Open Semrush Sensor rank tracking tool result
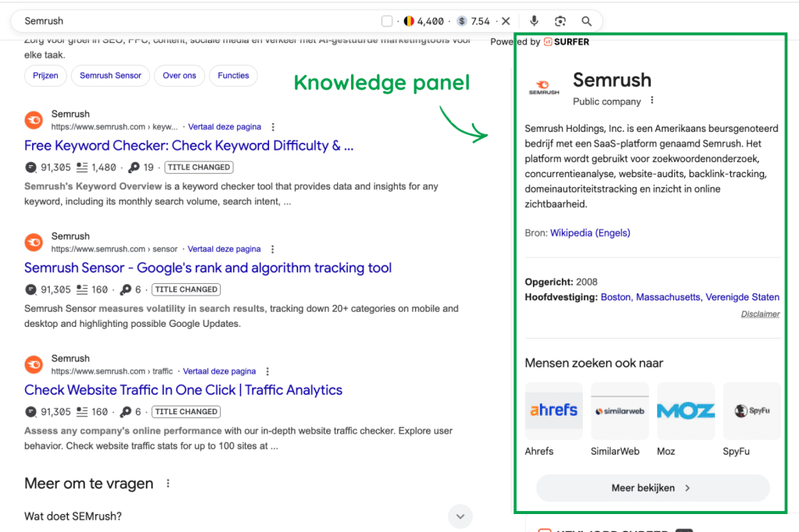 (208, 268)
